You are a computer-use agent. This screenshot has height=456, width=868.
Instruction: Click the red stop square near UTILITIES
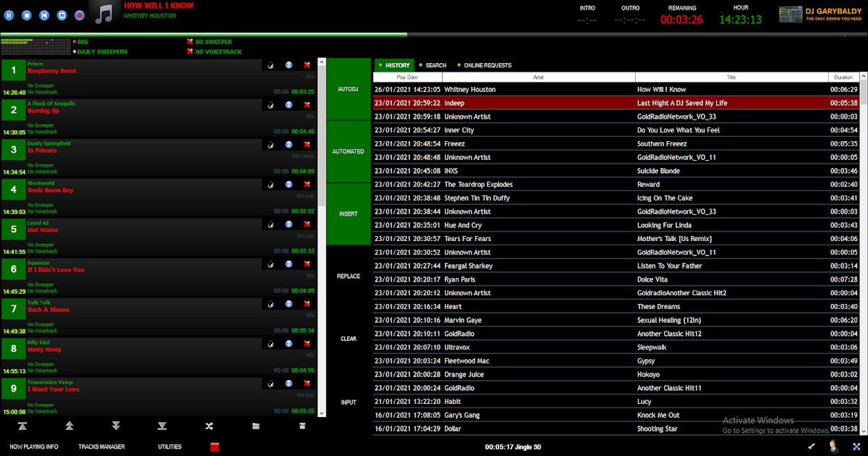215,445
